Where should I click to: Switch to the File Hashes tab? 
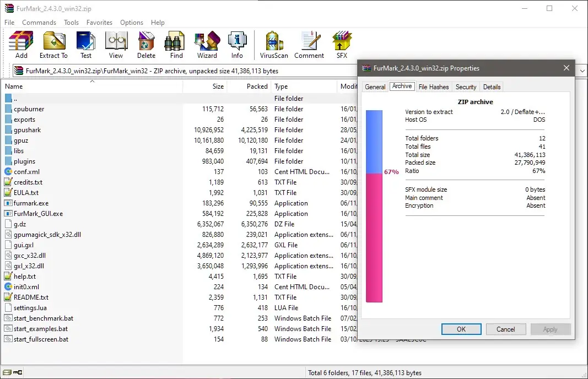click(434, 87)
